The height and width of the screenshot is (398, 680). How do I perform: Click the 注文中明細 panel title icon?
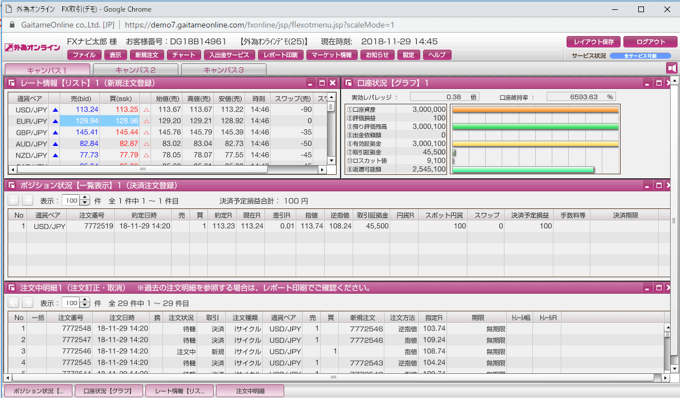tap(11, 287)
